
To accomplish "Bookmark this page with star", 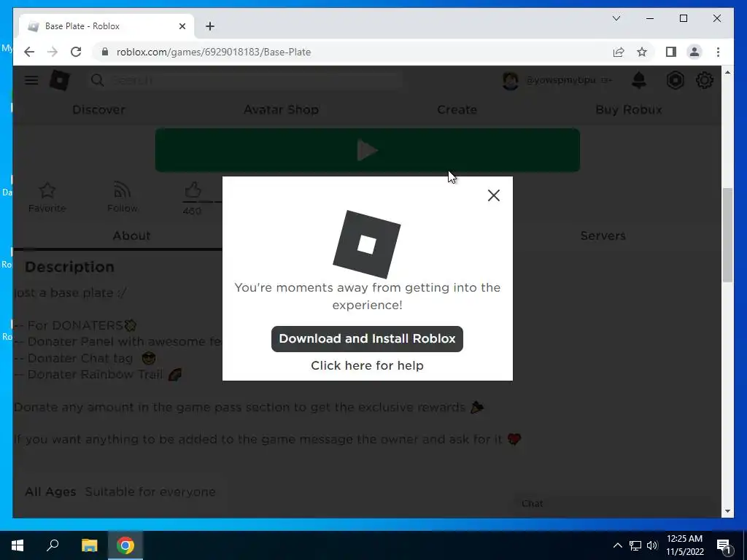I will (x=642, y=52).
